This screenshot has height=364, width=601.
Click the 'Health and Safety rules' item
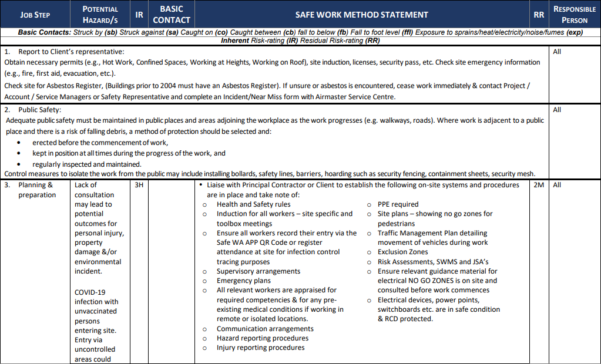253,204
